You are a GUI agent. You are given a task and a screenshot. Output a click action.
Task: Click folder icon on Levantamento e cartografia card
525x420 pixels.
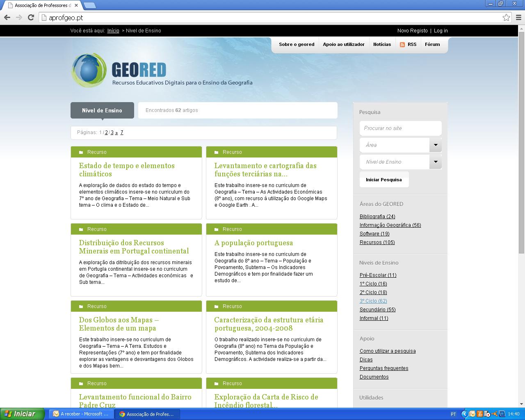(216, 152)
